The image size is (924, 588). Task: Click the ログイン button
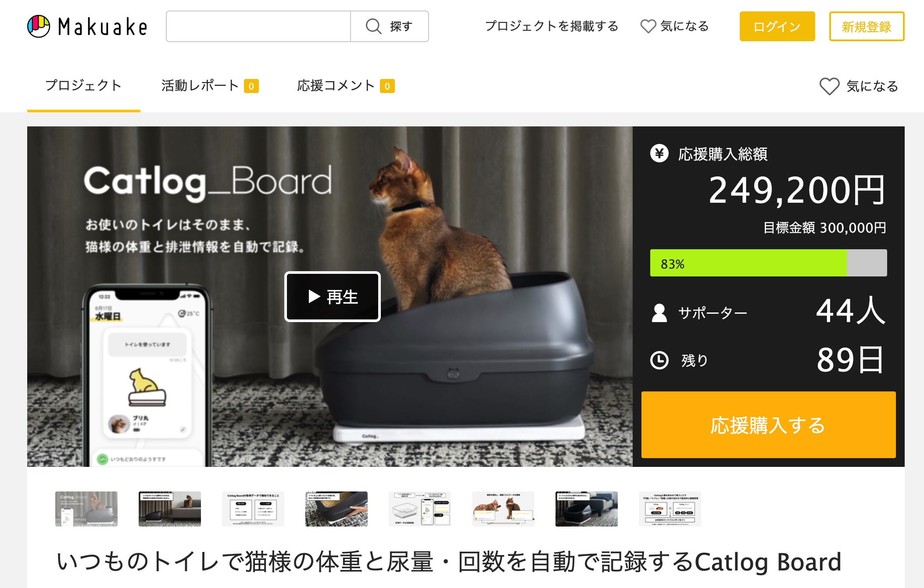pyautogui.click(x=777, y=26)
